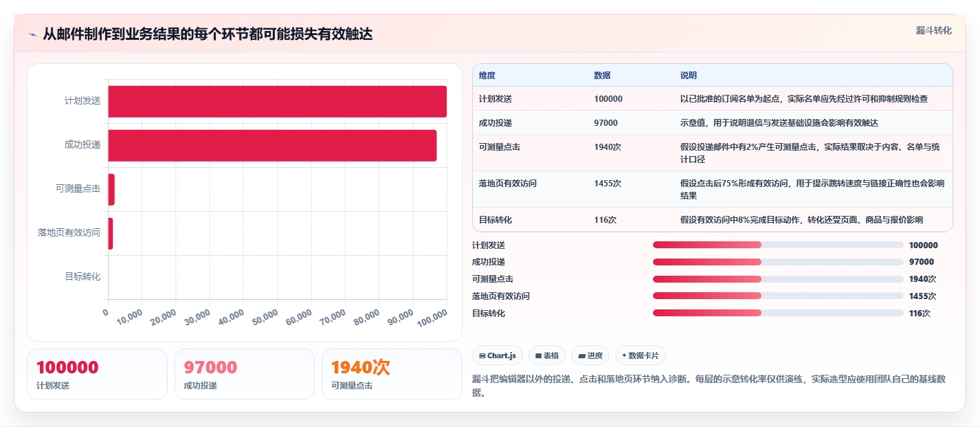Click the 成功投递 bar in the chart

pyautogui.click(x=272, y=145)
